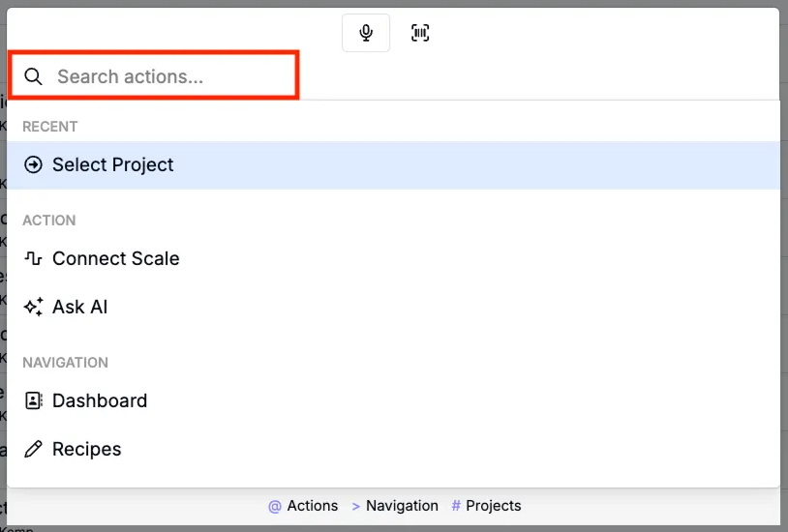
Task: Navigate to Dashboard
Action: [x=100, y=400]
